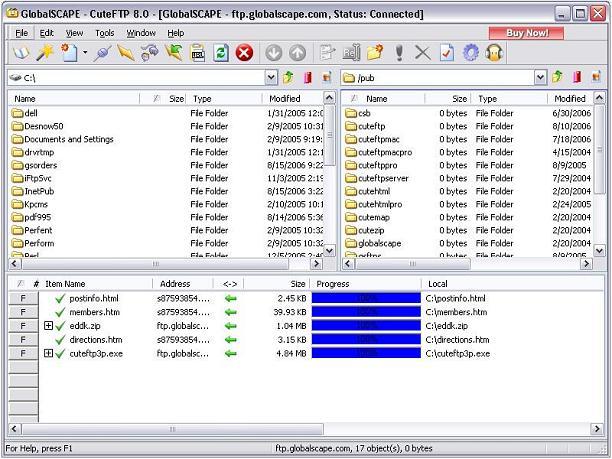Click the URL clipboard toolbar icon
Screen dimensions: 612x459
[x=197, y=53]
